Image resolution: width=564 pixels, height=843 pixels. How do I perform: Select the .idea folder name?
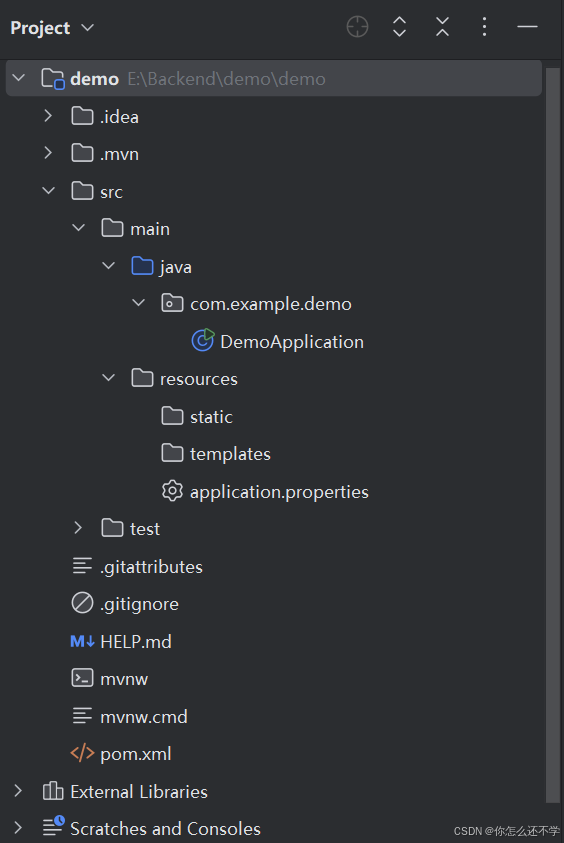(119, 117)
